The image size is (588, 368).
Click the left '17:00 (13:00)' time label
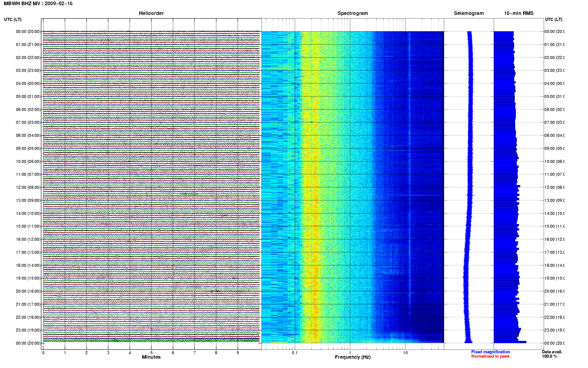click(28, 252)
